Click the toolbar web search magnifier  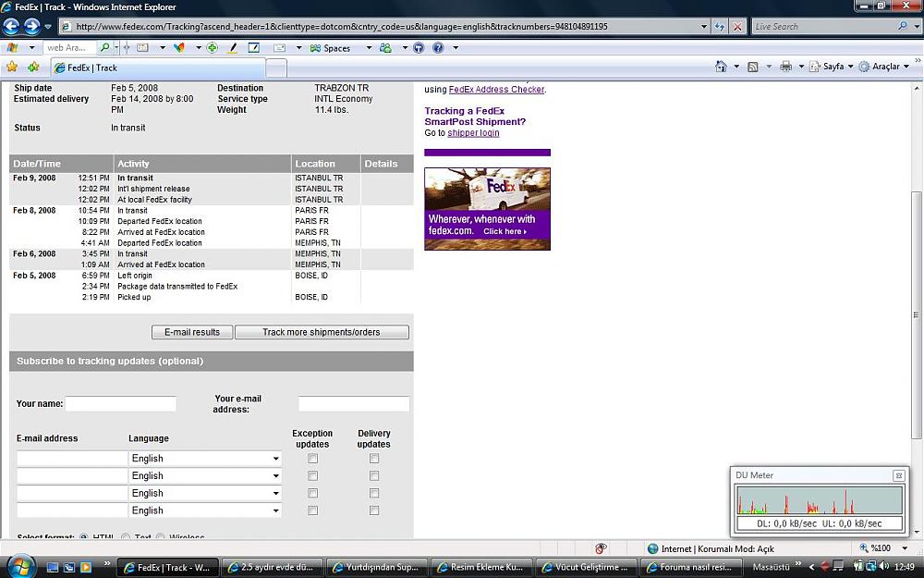coord(105,48)
